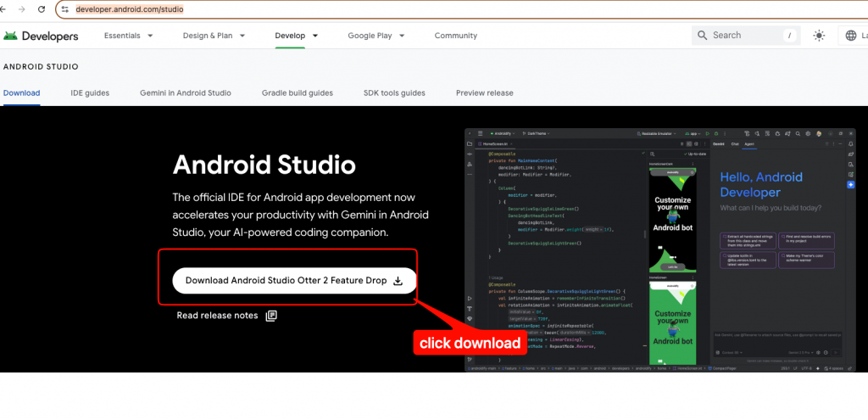Click the Android Studio IDE preview image

coord(659,249)
